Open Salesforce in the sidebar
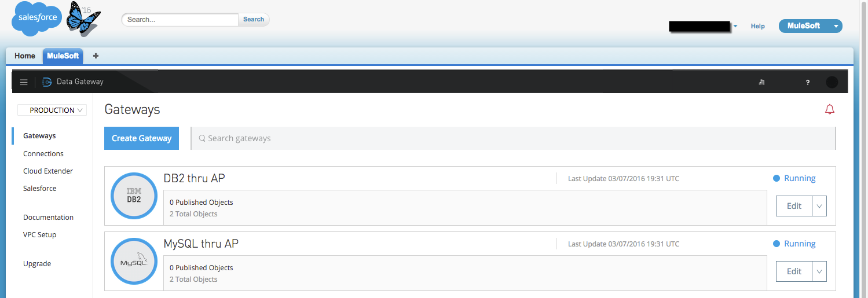The image size is (868, 298). click(40, 188)
